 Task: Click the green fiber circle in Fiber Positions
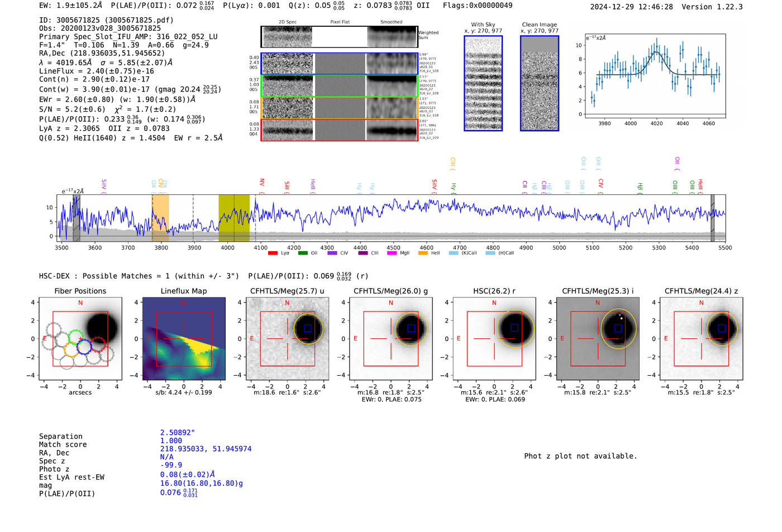pos(75,337)
